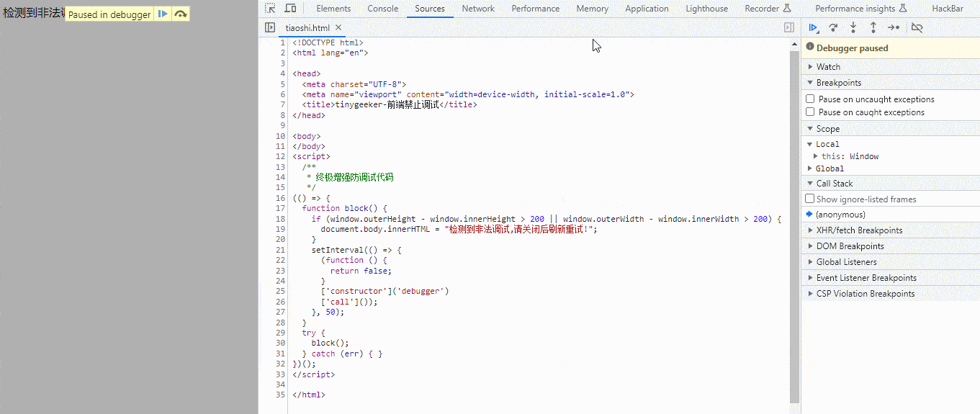Enable Pause on caught exceptions

(x=810, y=112)
